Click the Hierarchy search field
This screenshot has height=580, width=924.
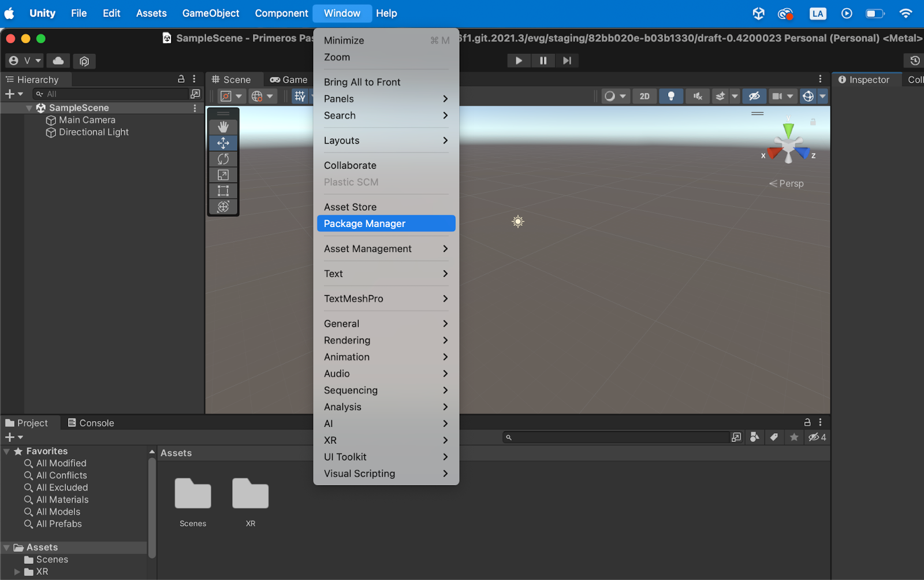point(110,94)
